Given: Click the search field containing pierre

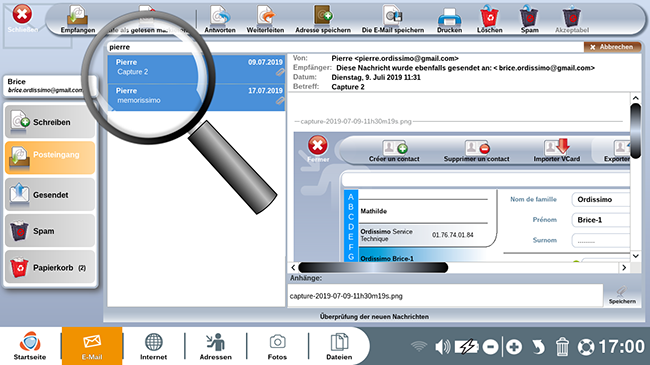Looking at the screenshot, I should click(344, 47).
